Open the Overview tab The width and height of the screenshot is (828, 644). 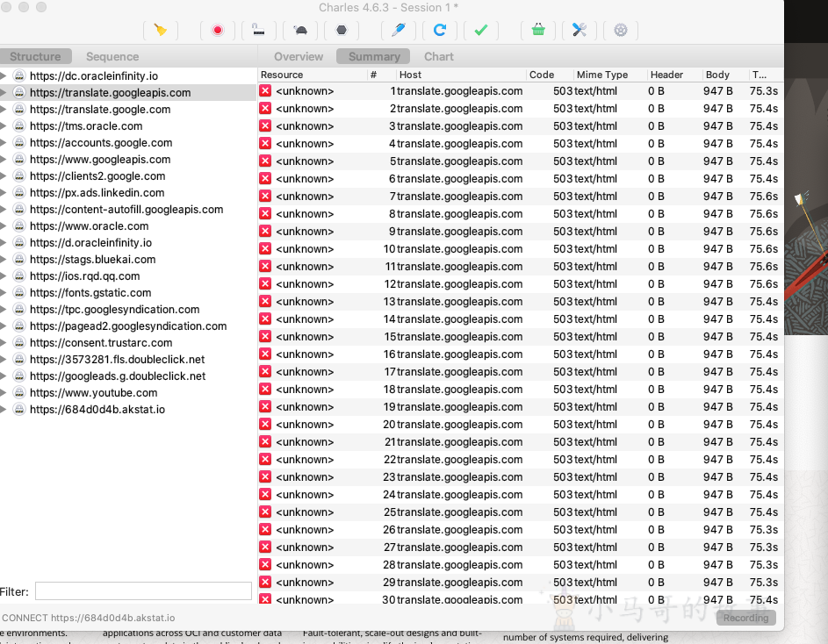[x=299, y=56]
